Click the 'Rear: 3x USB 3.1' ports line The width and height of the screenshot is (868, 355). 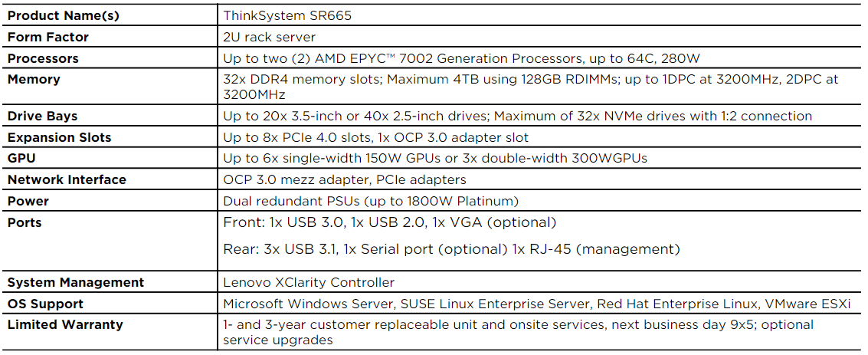(451, 249)
